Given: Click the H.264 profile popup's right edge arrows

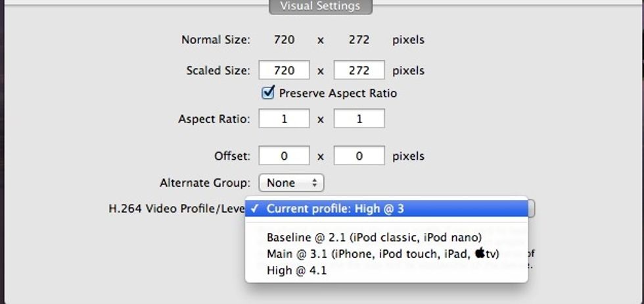Looking at the screenshot, I should click(531, 209).
